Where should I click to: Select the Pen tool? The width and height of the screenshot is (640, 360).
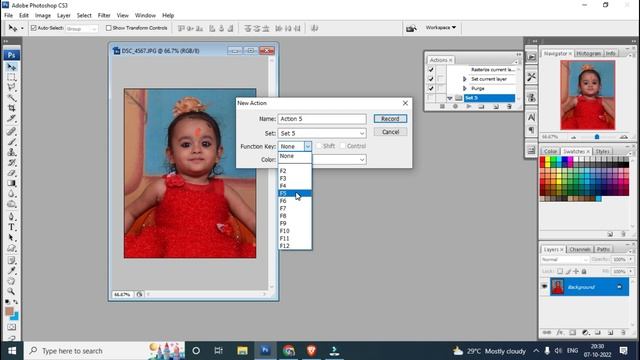tap(11, 217)
